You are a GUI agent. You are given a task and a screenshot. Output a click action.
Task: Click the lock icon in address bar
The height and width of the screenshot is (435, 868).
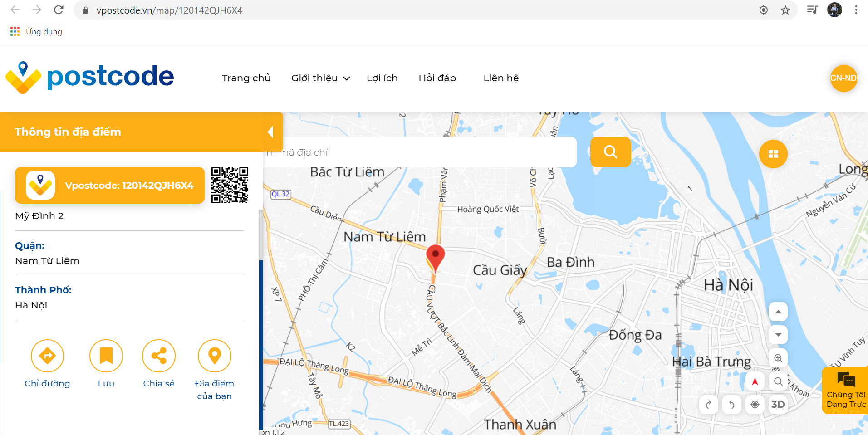[x=86, y=10]
